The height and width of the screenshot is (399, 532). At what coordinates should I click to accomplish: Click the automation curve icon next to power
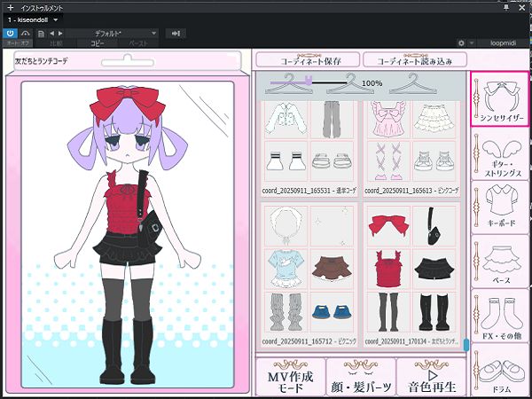coord(26,34)
